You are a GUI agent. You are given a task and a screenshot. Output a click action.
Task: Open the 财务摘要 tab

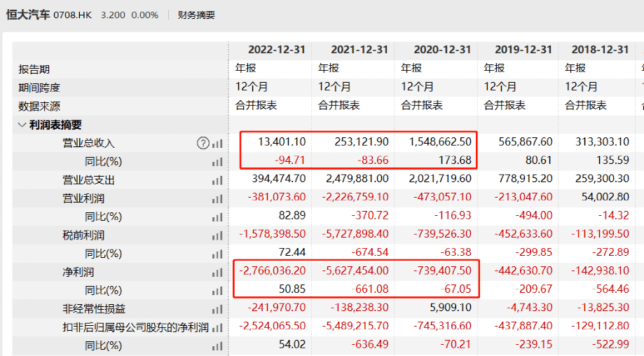tap(196, 15)
